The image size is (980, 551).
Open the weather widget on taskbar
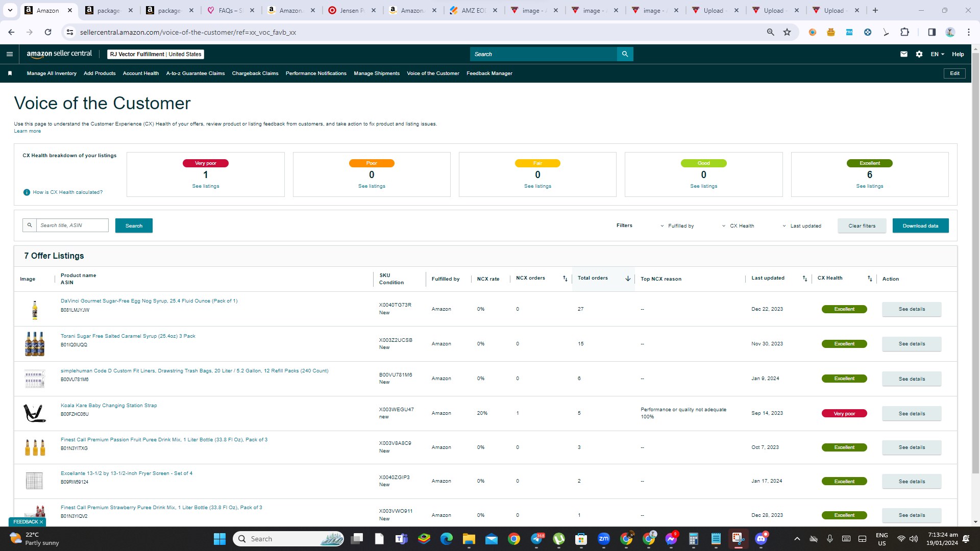coord(34,539)
